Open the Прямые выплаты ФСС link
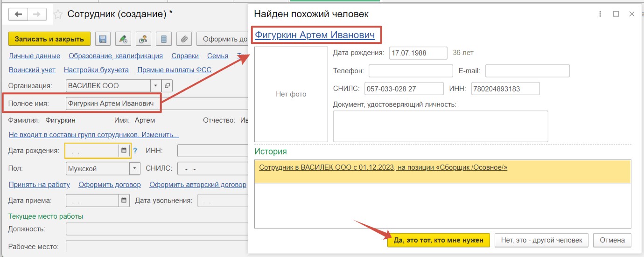The width and height of the screenshot is (644, 257). coord(174,70)
